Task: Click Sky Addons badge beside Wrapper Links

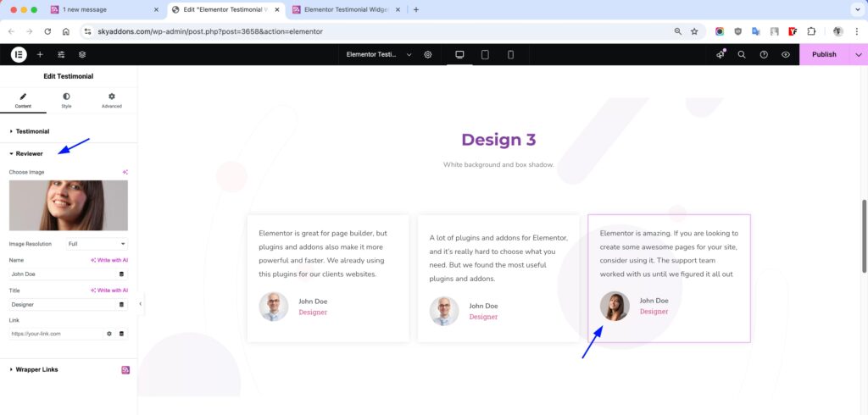Action: click(x=125, y=369)
